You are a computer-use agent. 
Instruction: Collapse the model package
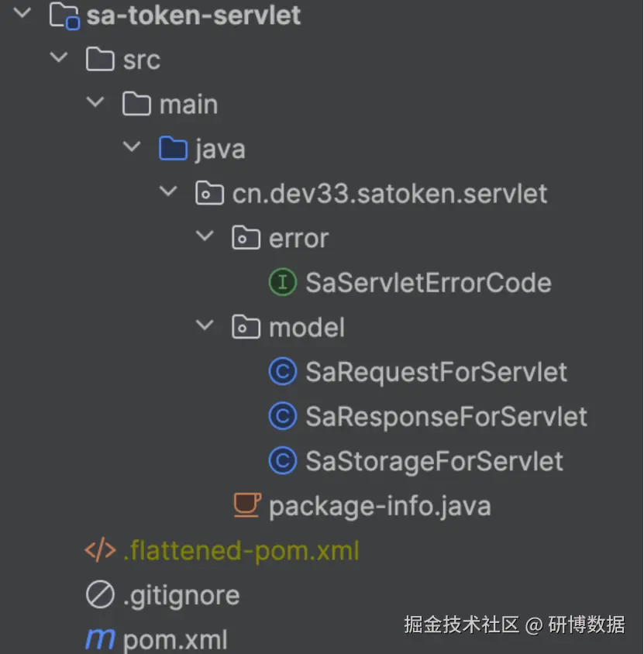pyautogui.click(x=205, y=326)
